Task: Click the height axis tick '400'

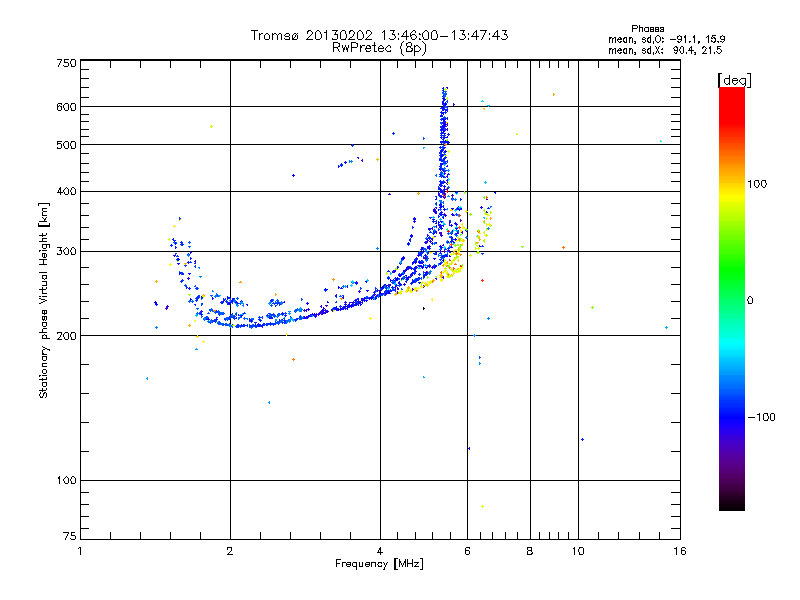Action: point(66,191)
